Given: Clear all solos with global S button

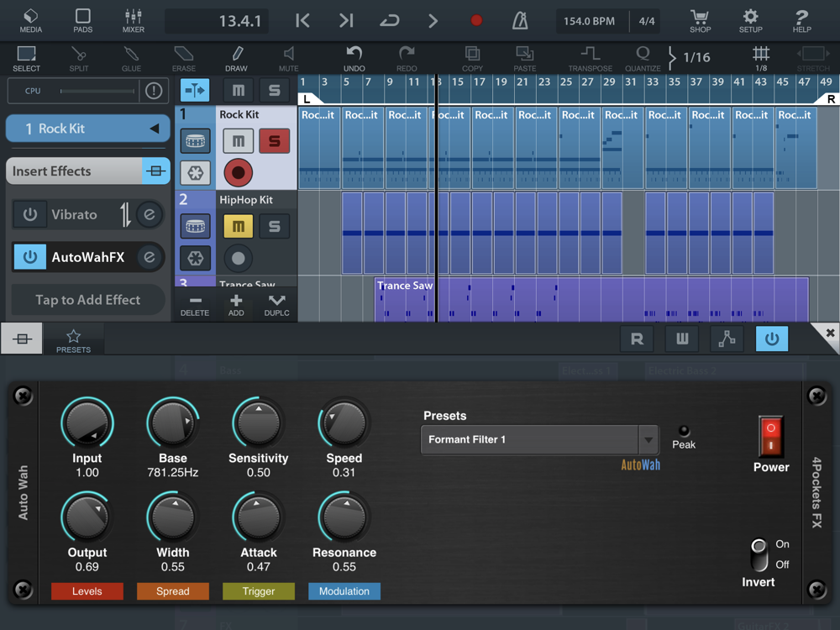Looking at the screenshot, I should (275, 91).
